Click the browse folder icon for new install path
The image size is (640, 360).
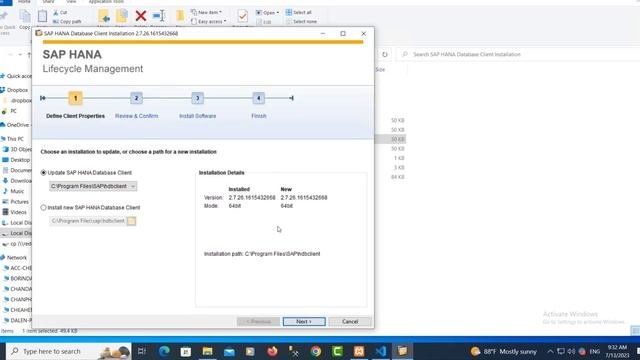[x=131, y=221]
